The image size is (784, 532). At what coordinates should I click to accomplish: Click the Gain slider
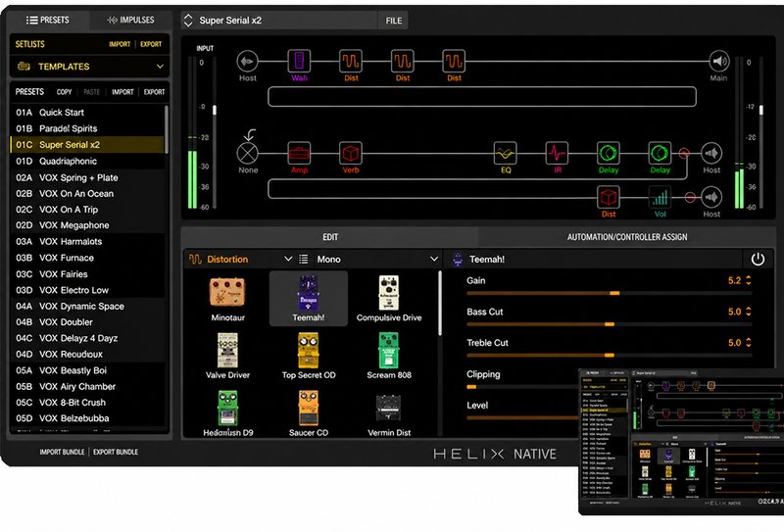click(x=609, y=293)
